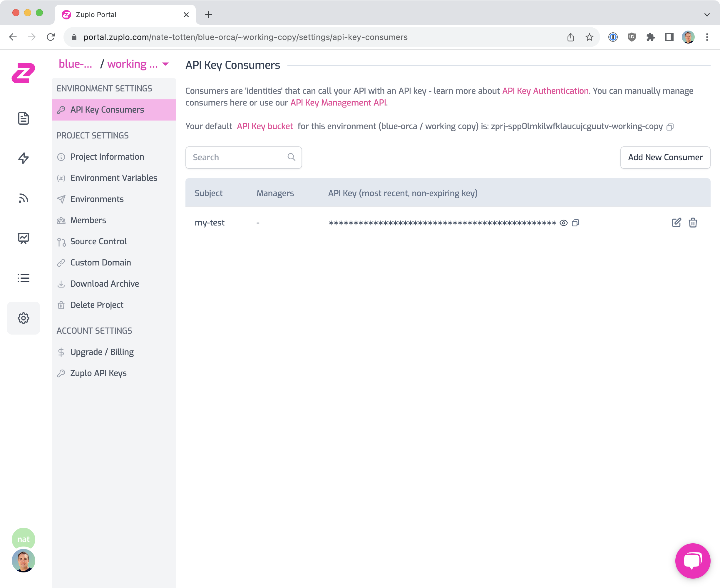The width and height of the screenshot is (720, 588).
Task: Follow the API Key Management API link
Action: (x=338, y=103)
